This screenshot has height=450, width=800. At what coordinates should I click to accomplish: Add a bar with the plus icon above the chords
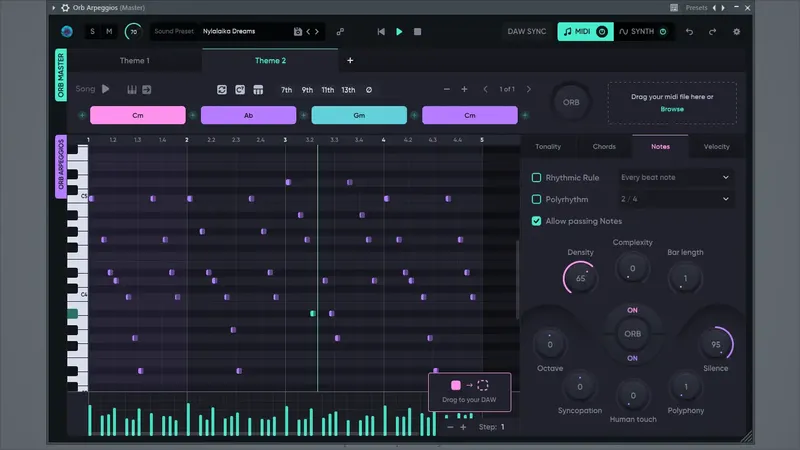point(464,89)
